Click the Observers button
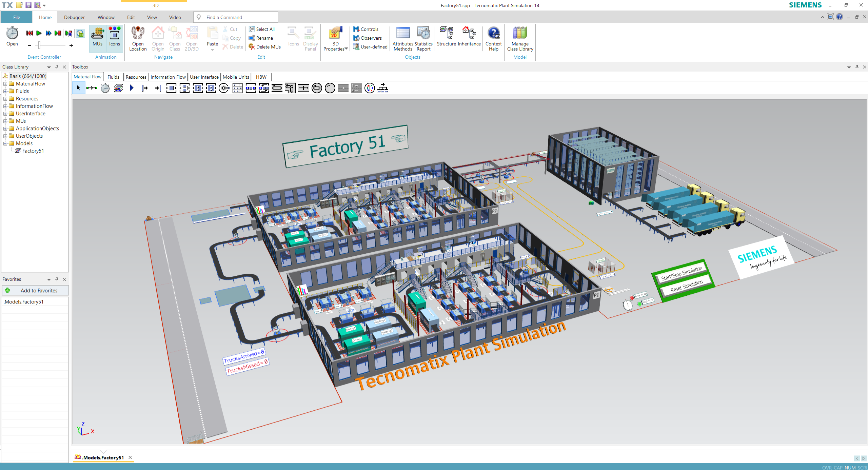Screen dimensions: 868x470 click(x=367, y=38)
